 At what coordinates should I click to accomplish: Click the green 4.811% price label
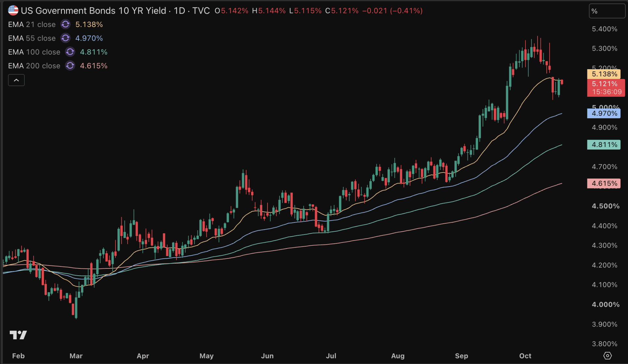(604, 145)
